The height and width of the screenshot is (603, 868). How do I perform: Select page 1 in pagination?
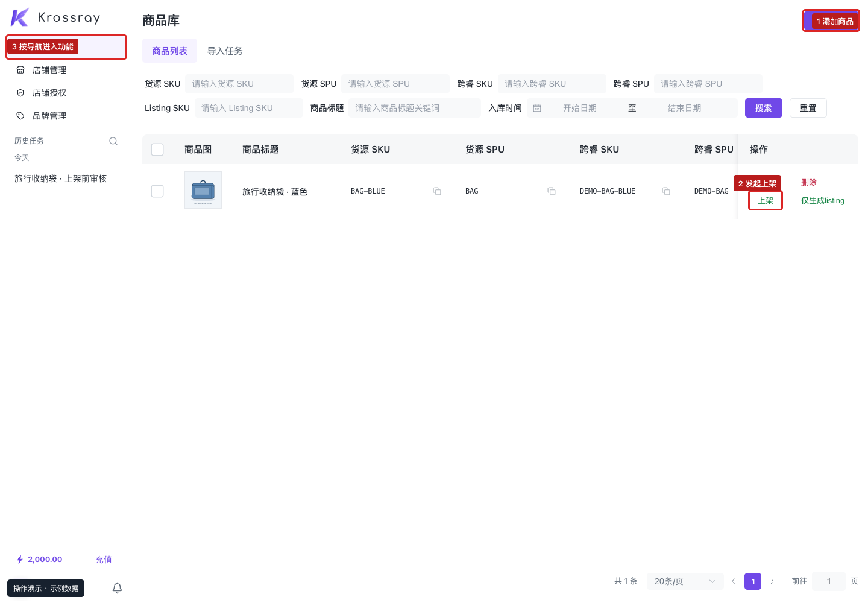coord(753,581)
